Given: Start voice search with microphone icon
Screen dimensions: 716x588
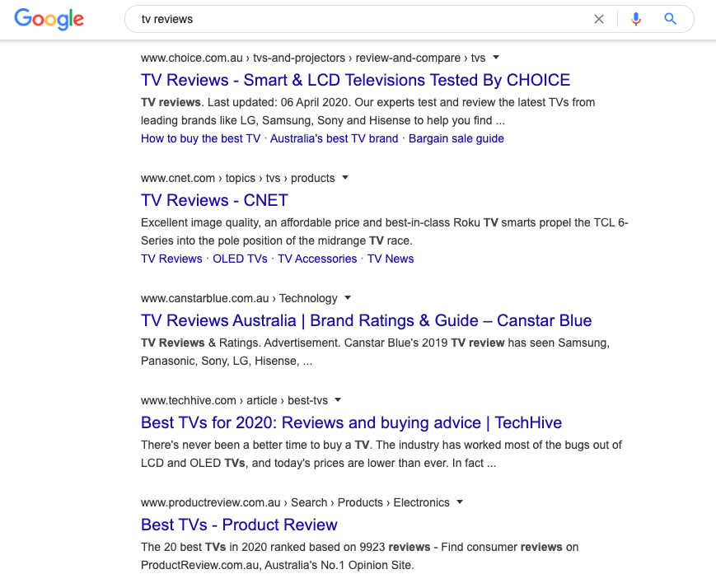Looking at the screenshot, I should pos(635,19).
